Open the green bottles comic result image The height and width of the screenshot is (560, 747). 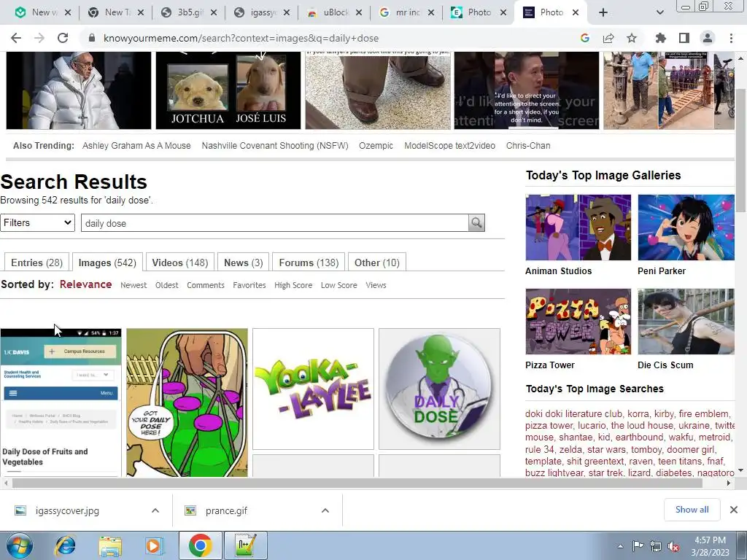click(x=187, y=402)
